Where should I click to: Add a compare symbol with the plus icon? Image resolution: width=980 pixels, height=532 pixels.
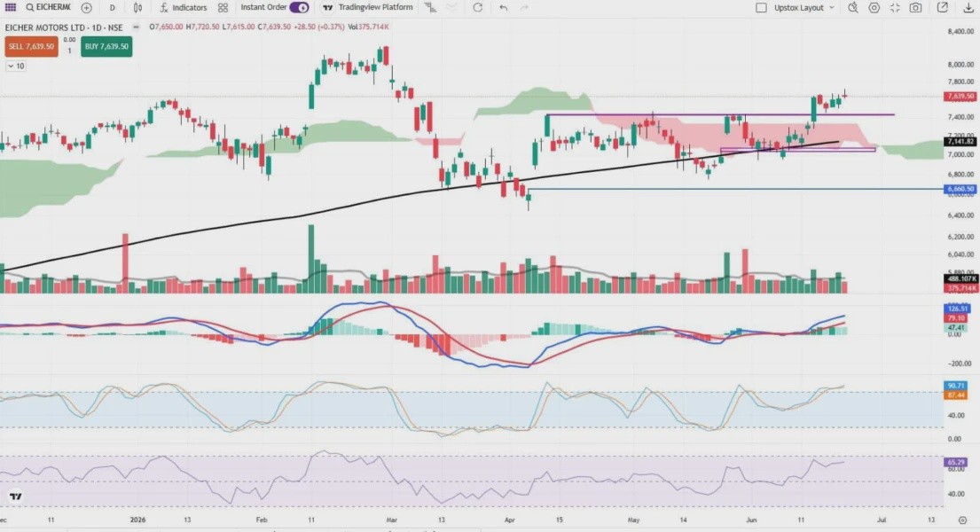pyautogui.click(x=86, y=7)
